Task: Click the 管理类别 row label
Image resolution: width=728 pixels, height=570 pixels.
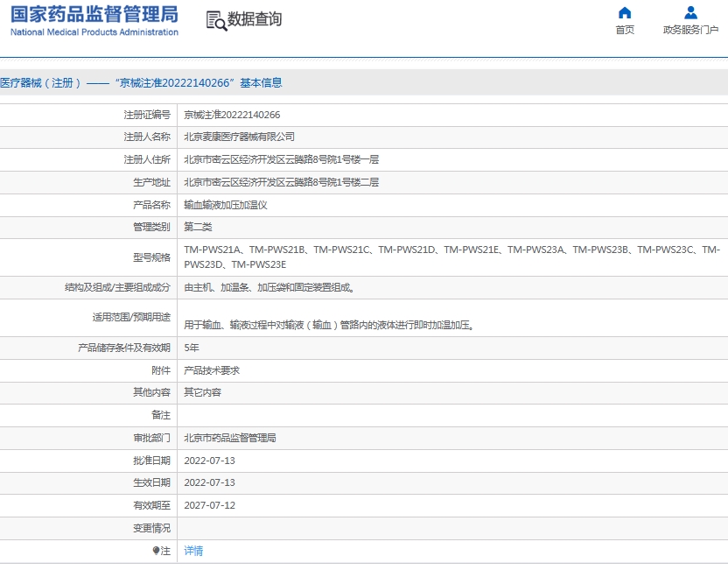Action: (152, 227)
